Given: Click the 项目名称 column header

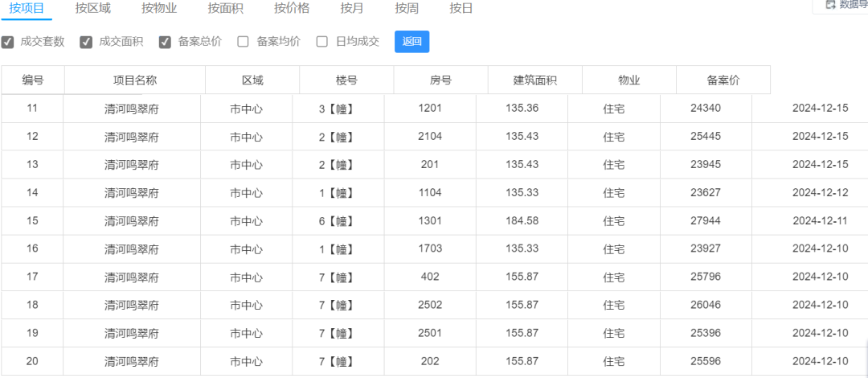Looking at the screenshot, I should 135,80.
